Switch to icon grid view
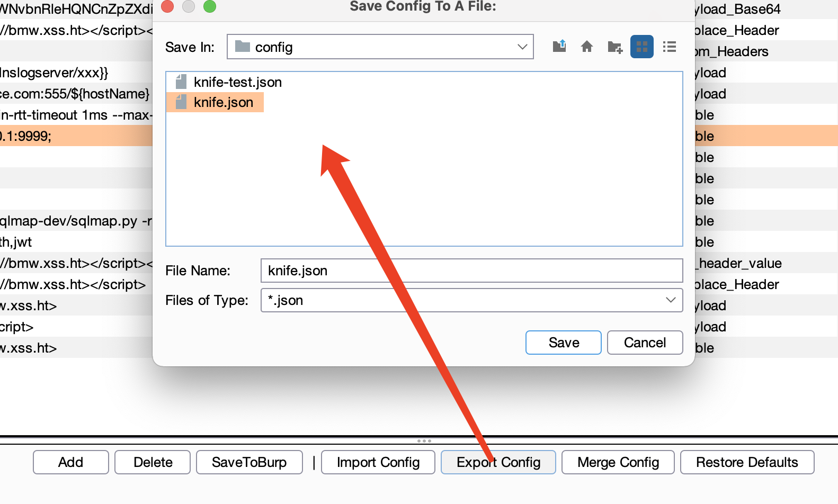The width and height of the screenshot is (838, 504). click(641, 47)
